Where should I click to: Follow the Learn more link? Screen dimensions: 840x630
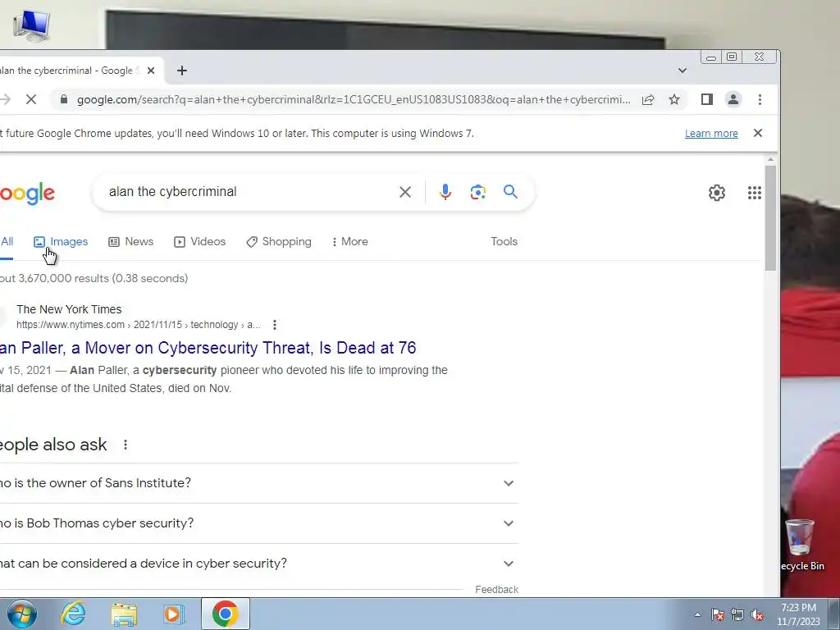(711, 134)
